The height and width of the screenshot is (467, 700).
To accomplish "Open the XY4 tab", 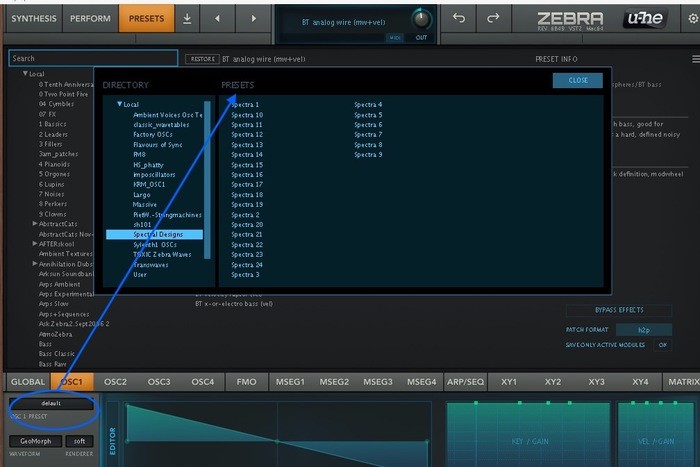I will point(640,382).
